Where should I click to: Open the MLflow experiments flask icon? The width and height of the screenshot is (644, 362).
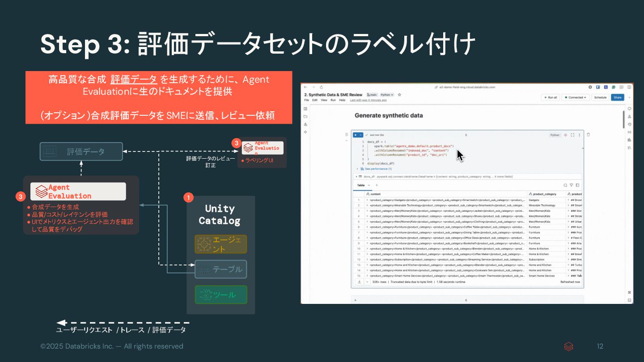tap(629, 117)
